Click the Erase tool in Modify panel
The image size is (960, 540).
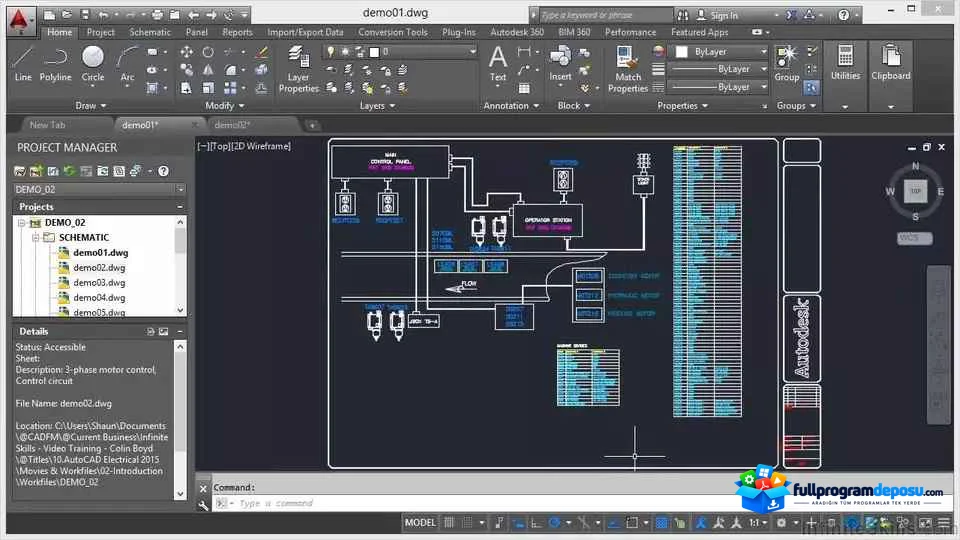[x=261, y=53]
